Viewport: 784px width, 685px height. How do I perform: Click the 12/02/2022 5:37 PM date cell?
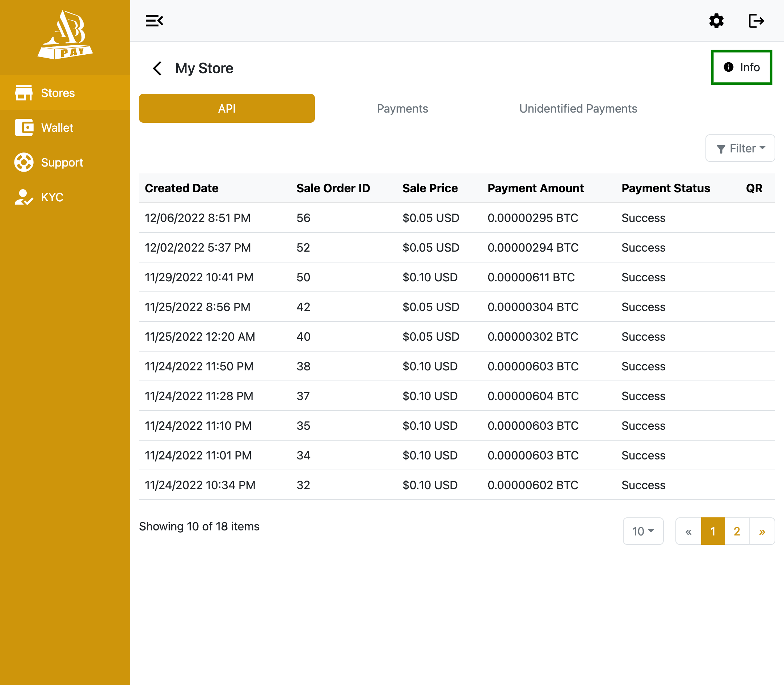[198, 248]
